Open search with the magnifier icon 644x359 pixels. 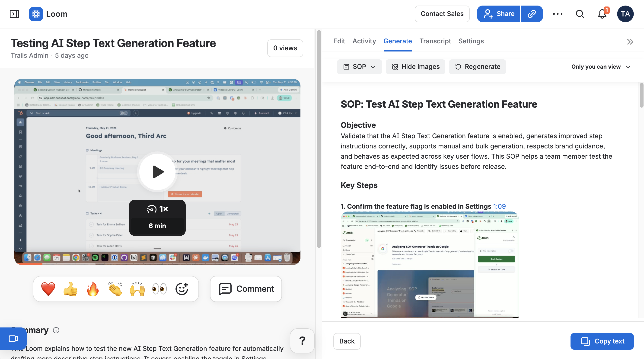tap(580, 14)
